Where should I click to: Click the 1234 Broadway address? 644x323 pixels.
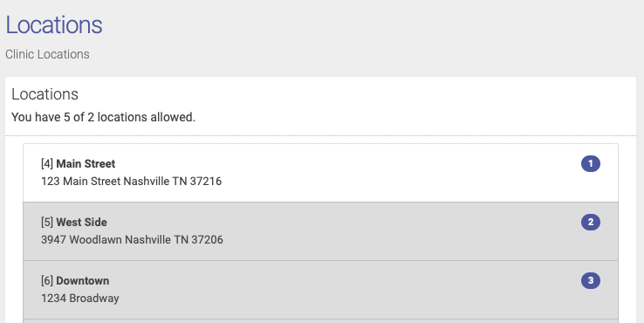[x=80, y=298]
